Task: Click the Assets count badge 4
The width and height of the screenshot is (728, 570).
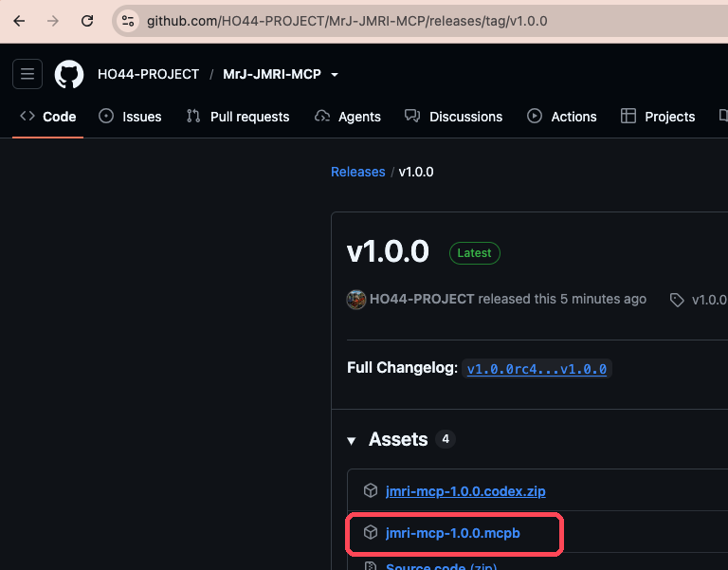Action: point(446,439)
